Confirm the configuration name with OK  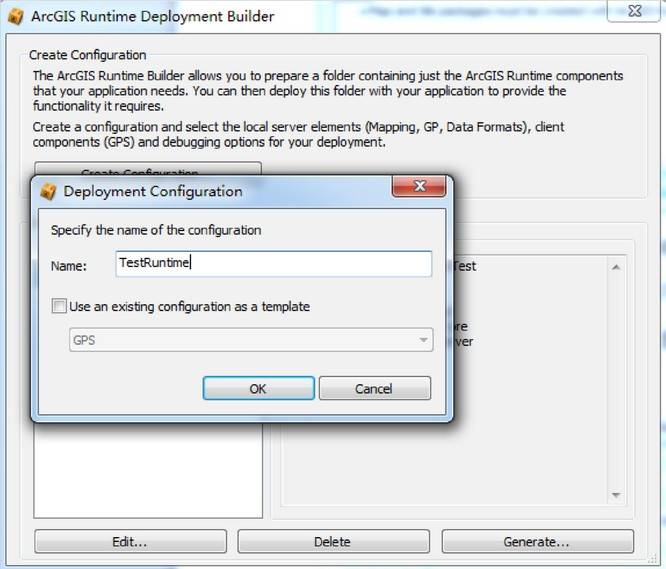[x=259, y=388]
